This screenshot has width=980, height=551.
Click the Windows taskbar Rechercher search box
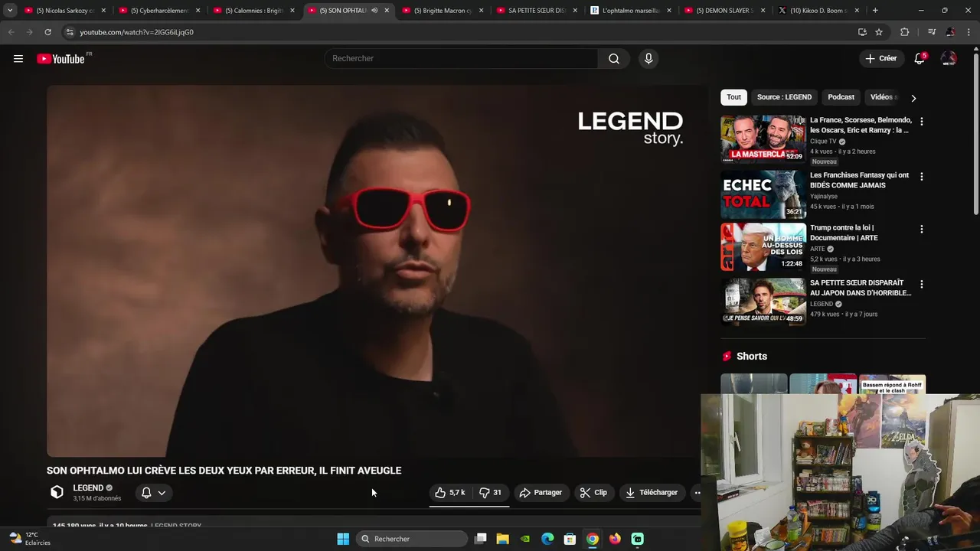tap(412, 539)
